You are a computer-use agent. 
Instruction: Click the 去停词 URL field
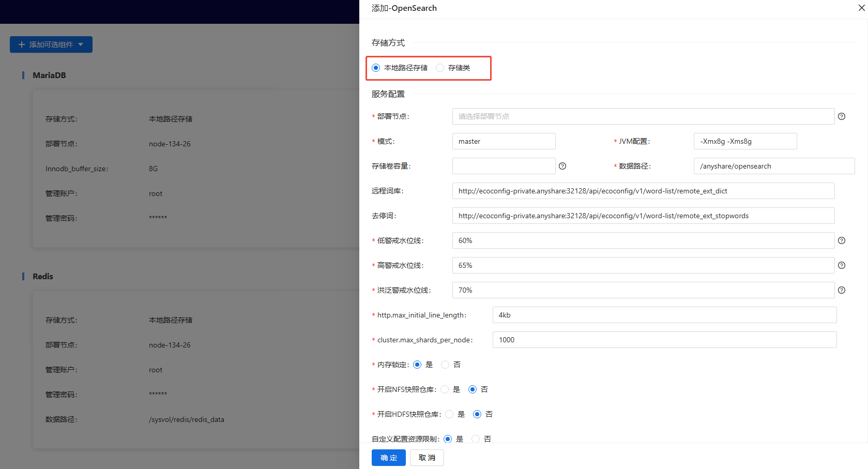point(643,216)
